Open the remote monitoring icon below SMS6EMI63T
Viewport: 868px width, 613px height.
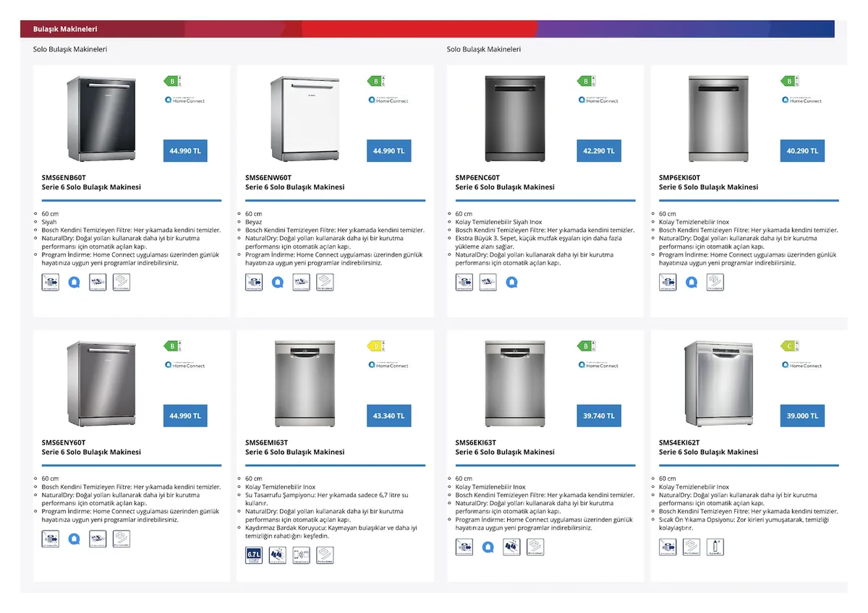coord(301,554)
